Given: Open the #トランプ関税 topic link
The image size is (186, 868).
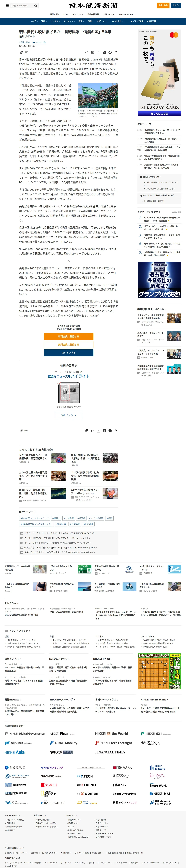Looking at the screenshot, I should pyautogui.click(x=137, y=21).
